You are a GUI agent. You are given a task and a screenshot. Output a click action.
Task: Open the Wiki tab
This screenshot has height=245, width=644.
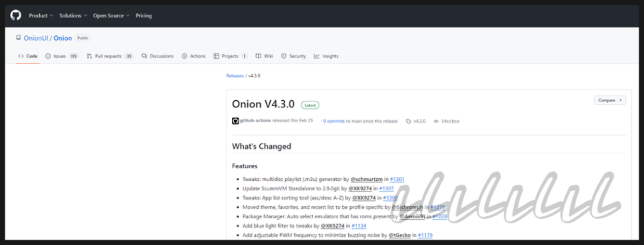coord(264,56)
